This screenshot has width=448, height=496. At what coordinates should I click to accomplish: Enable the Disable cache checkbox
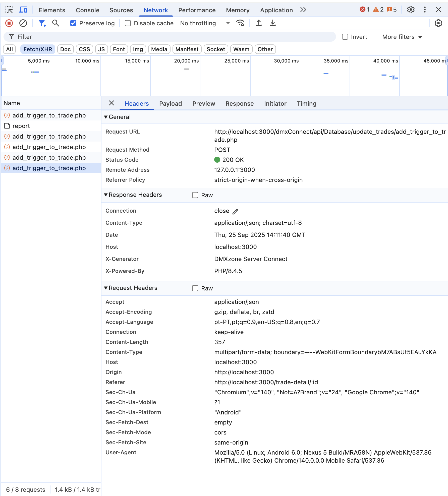tap(128, 23)
